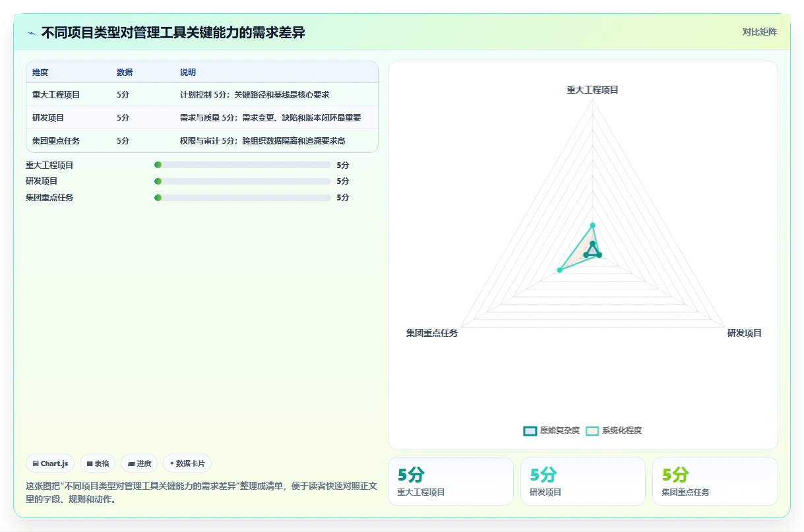804x532 pixels.
Task: Select the 进度 tag chip
Action: pos(139,463)
